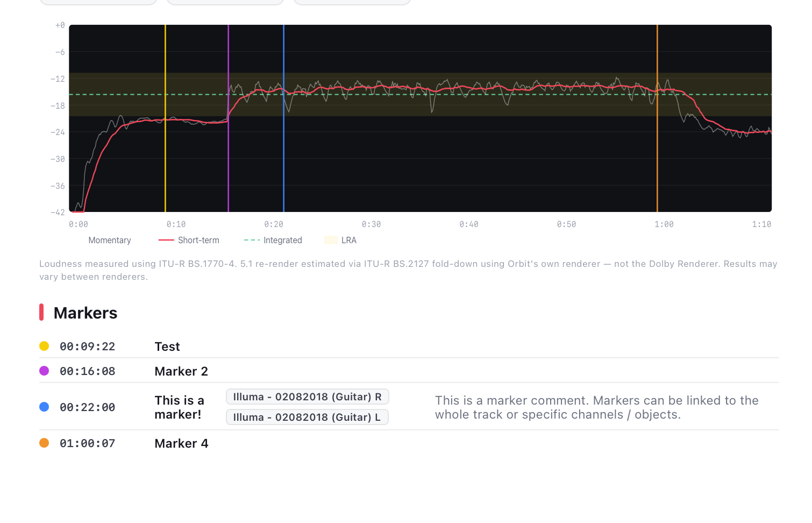Click the purple marker line in the chart

pyautogui.click(x=229, y=118)
